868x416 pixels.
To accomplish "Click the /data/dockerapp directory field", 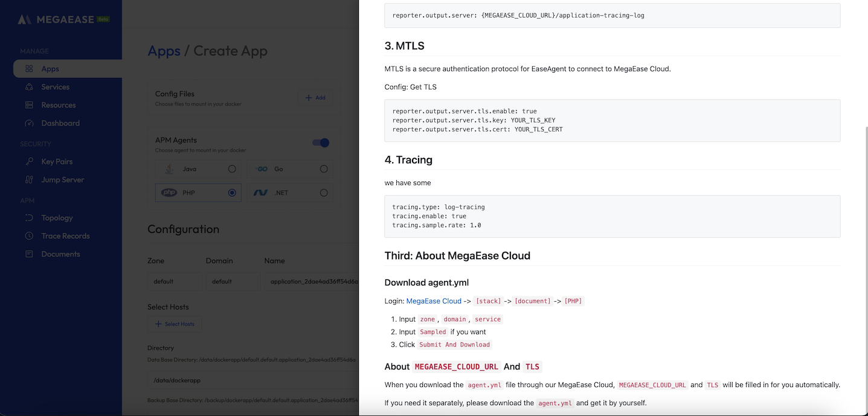I will [x=253, y=381].
